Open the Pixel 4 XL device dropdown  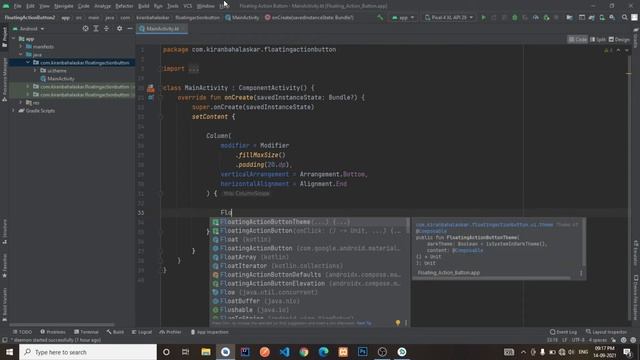[449, 18]
